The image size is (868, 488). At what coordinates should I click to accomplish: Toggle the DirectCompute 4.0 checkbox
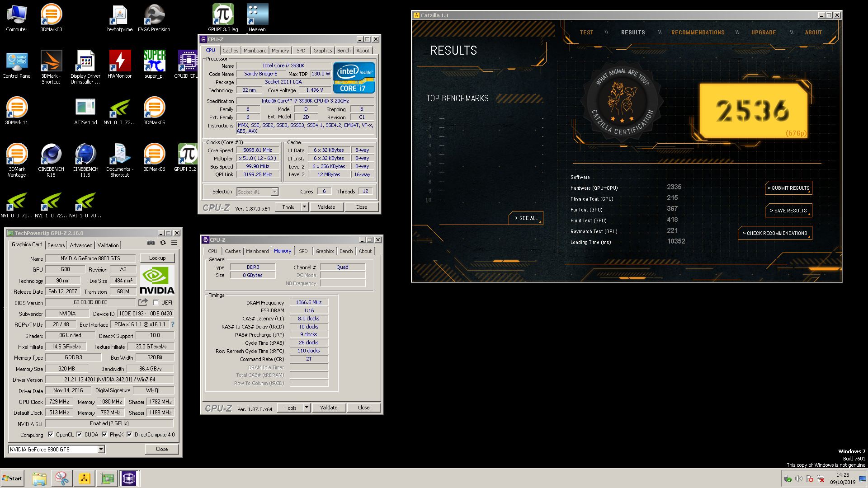[x=129, y=434]
